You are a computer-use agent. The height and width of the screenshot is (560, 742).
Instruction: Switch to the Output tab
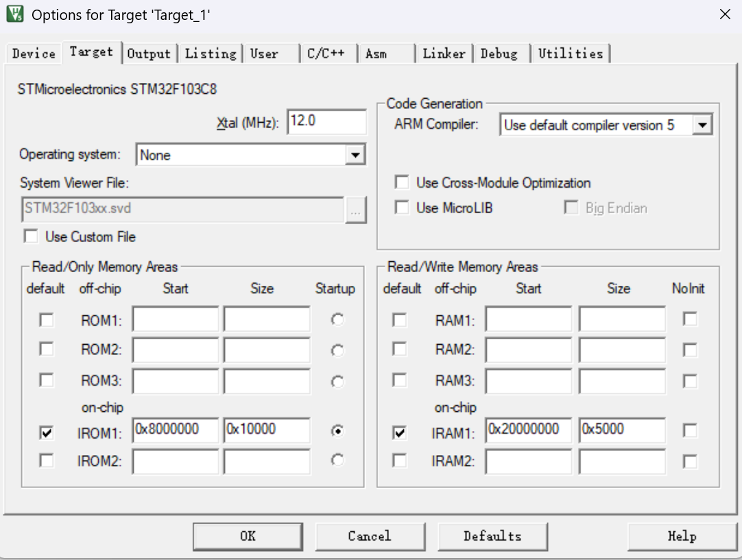[149, 53]
